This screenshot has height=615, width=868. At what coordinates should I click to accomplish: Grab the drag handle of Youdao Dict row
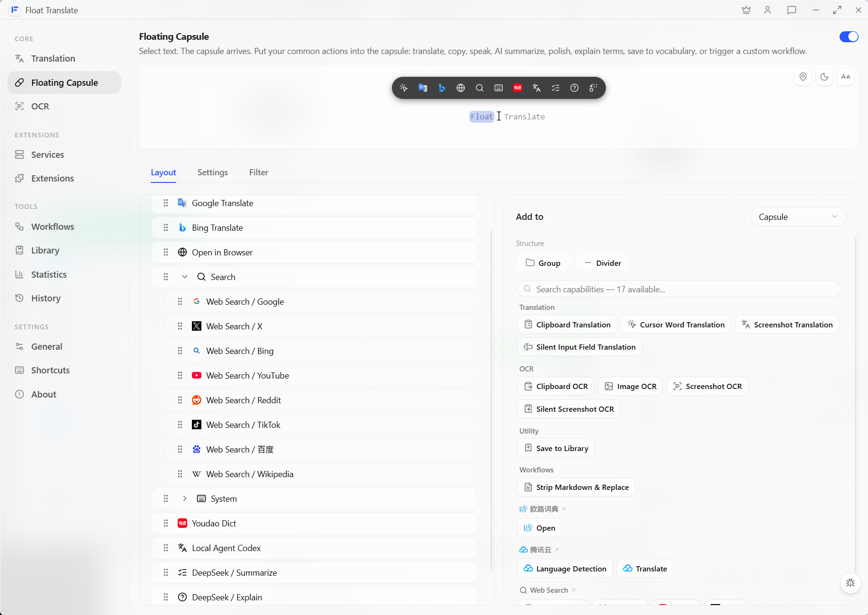pos(166,524)
